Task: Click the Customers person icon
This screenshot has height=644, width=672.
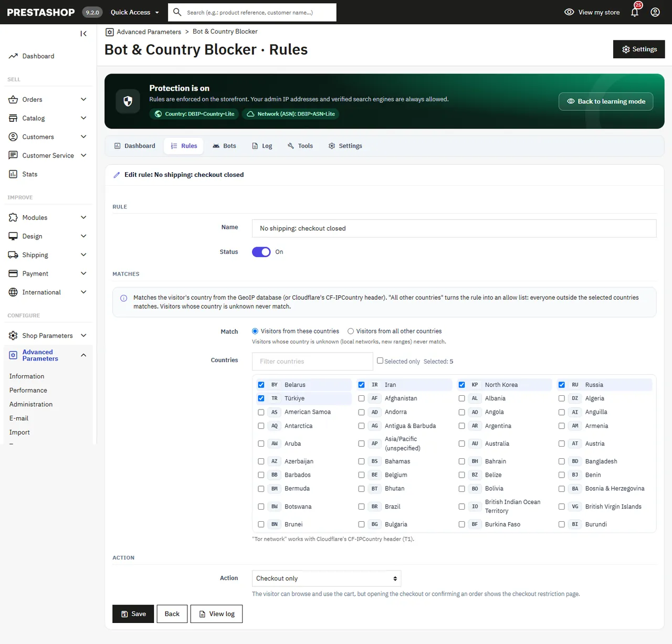Action: click(13, 137)
